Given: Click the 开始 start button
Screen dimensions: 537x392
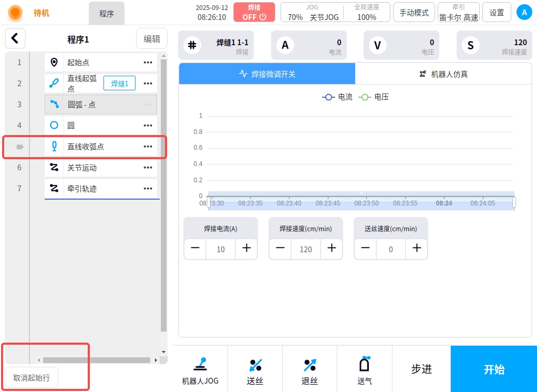Looking at the screenshot, I should click(x=493, y=369).
